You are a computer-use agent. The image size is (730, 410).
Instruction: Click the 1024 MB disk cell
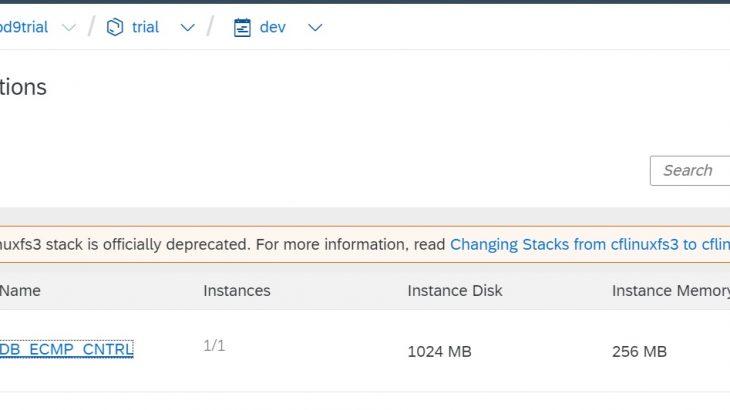point(439,352)
